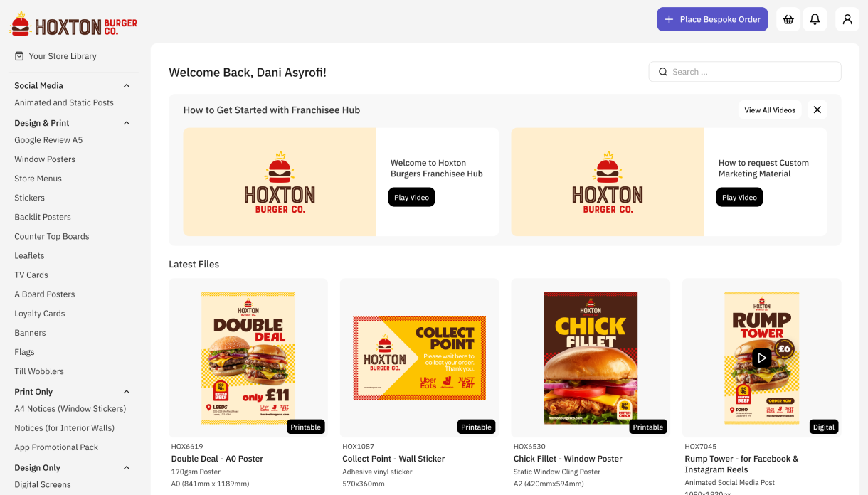The height and width of the screenshot is (495, 868).
Task: Play the Custom Marketing Material video
Action: click(x=739, y=197)
